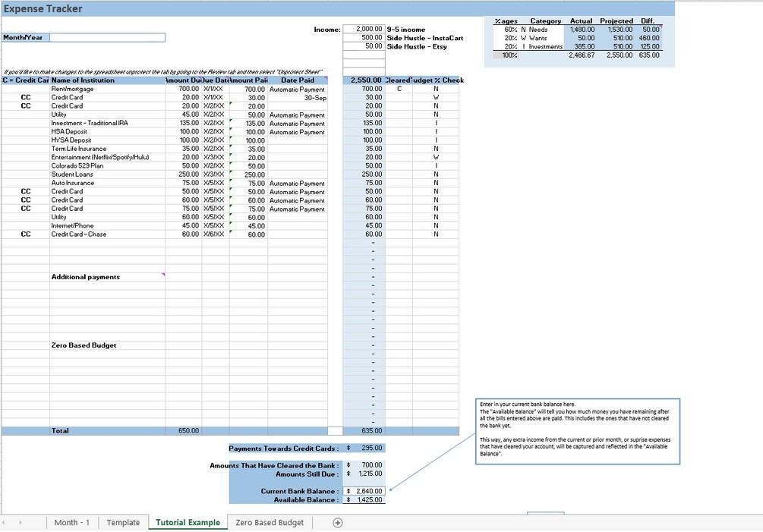Select the 500.00 Side Hustle InstaCart income cell
The image size is (763, 532).
tap(364, 38)
